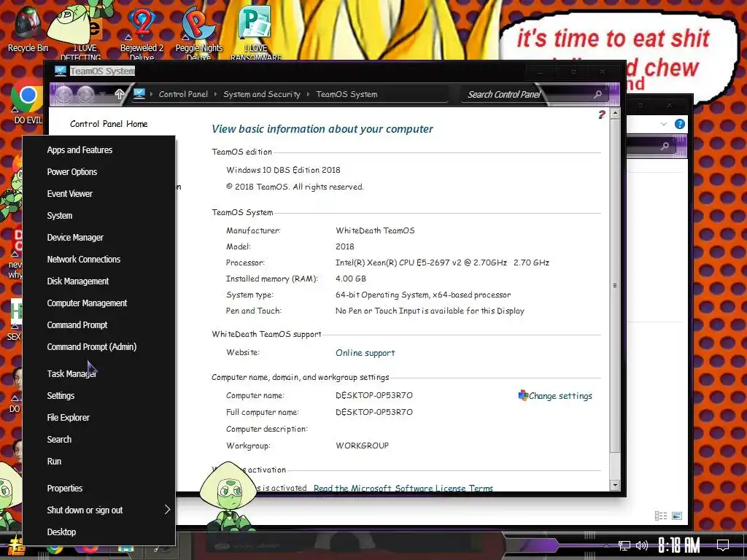The width and height of the screenshot is (747, 560).
Task: Click the Windows 10 DBS Edition 2018 text
Action: [284, 170]
